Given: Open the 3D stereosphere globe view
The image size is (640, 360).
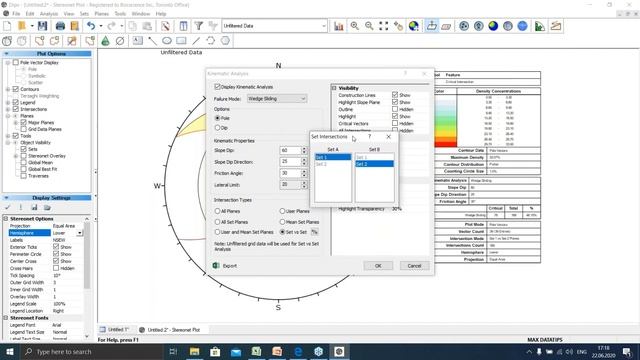Looking at the screenshot, I should point(413,26).
